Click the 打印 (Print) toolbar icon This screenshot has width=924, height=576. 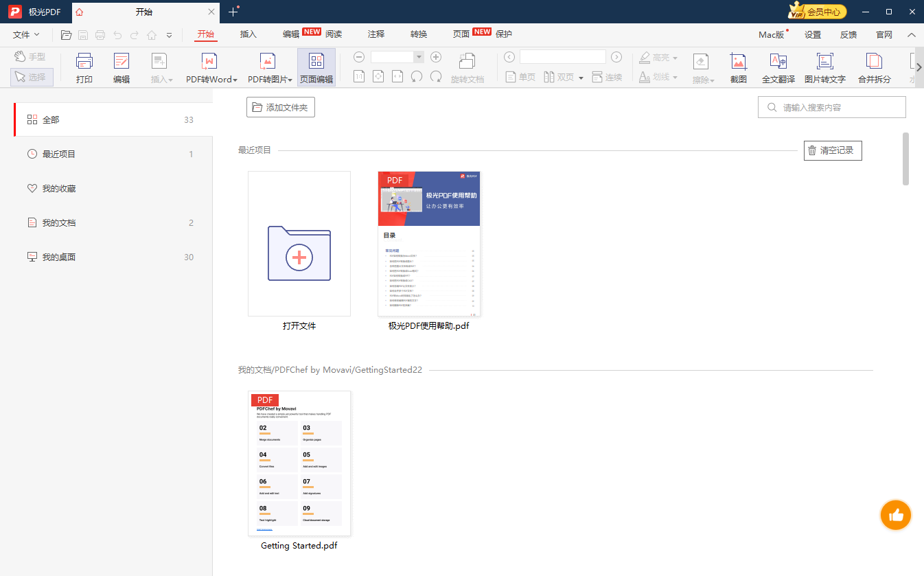pos(84,68)
